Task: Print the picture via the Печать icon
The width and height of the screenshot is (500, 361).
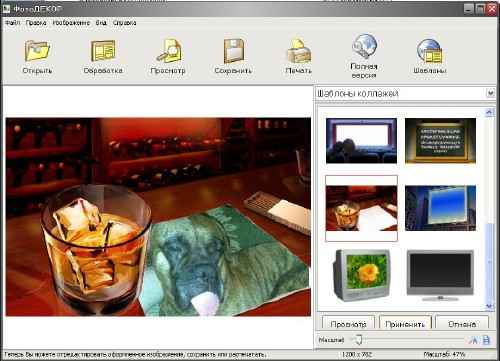Action: (299, 56)
